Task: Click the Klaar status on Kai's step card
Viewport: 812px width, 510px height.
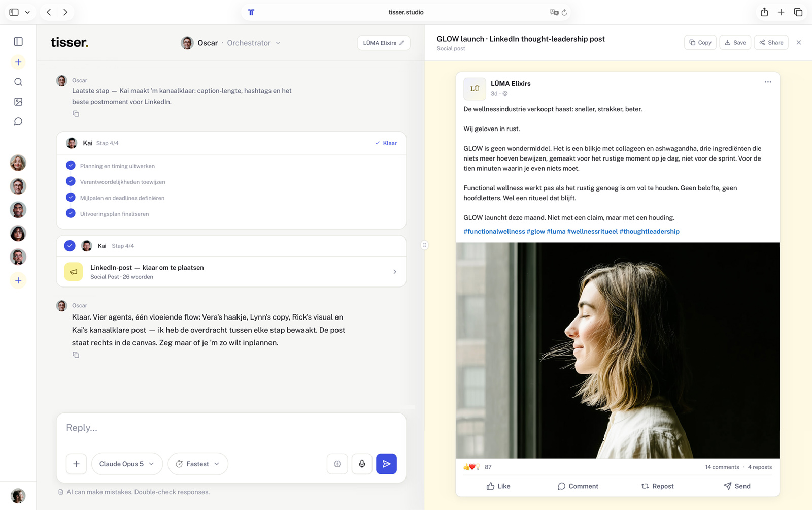Action: pos(386,143)
